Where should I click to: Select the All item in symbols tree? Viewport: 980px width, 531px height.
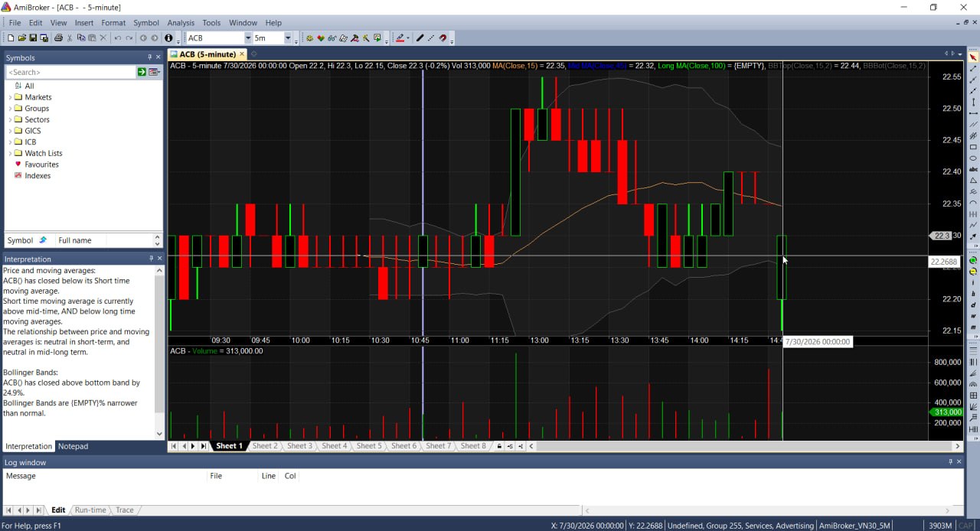[x=29, y=86]
